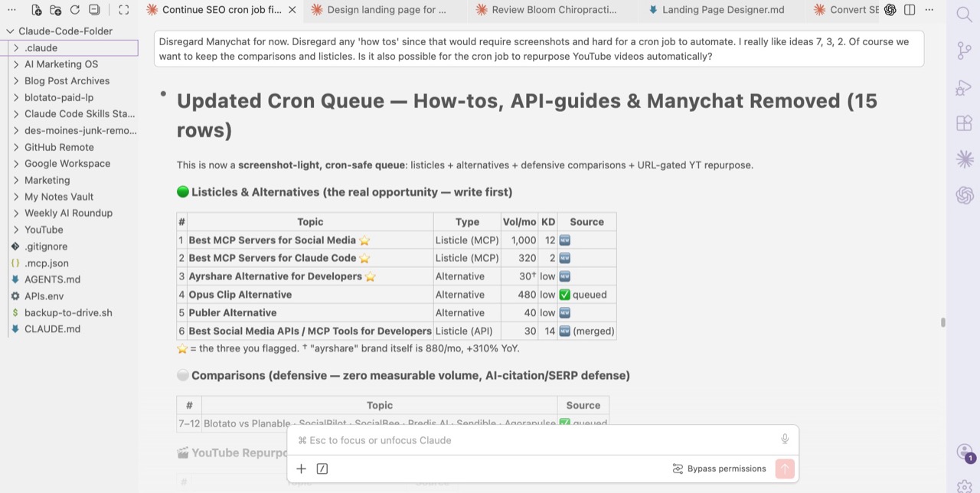Image resolution: width=980 pixels, height=493 pixels.
Task: Click 'Best MCP Servers for Claude Code' cell
Action: (310, 258)
